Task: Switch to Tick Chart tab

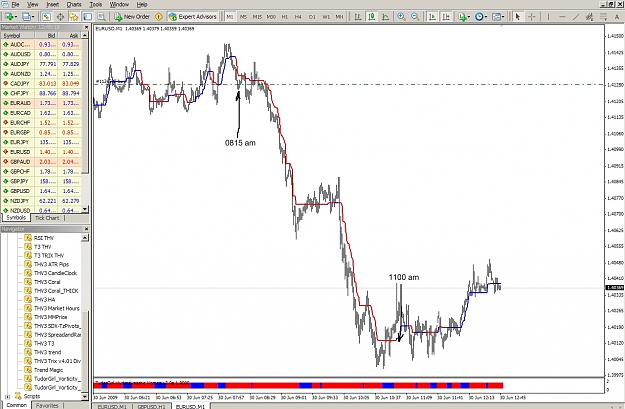Action: (47, 218)
